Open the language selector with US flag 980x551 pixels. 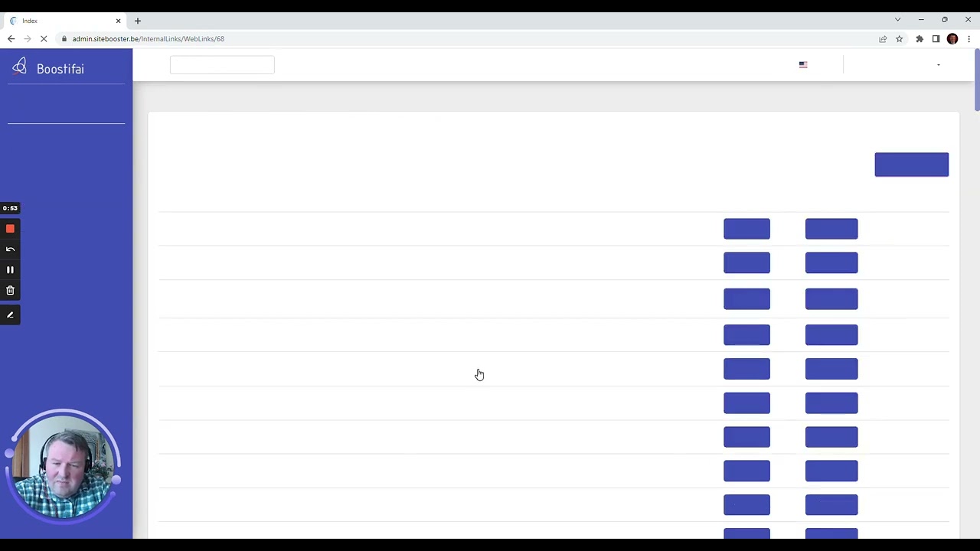[x=803, y=65]
